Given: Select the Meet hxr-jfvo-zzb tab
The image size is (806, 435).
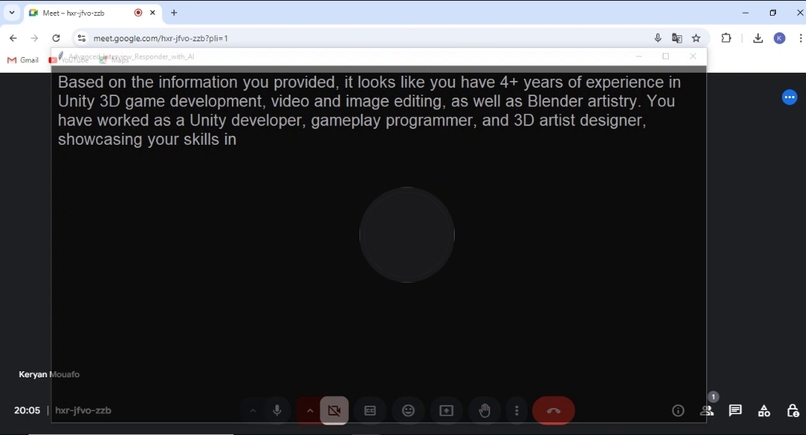Looking at the screenshot, I should [x=93, y=13].
